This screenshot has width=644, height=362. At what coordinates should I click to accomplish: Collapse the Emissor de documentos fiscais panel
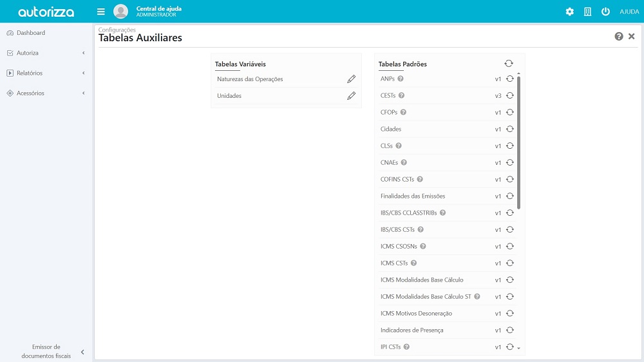[x=82, y=352]
